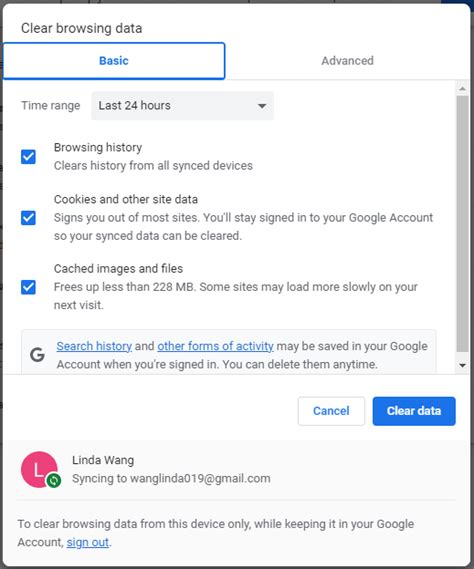The width and height of the screenshot is (474, 569).
Task: Open the Time range dropdown
Action: click(182, 106)
